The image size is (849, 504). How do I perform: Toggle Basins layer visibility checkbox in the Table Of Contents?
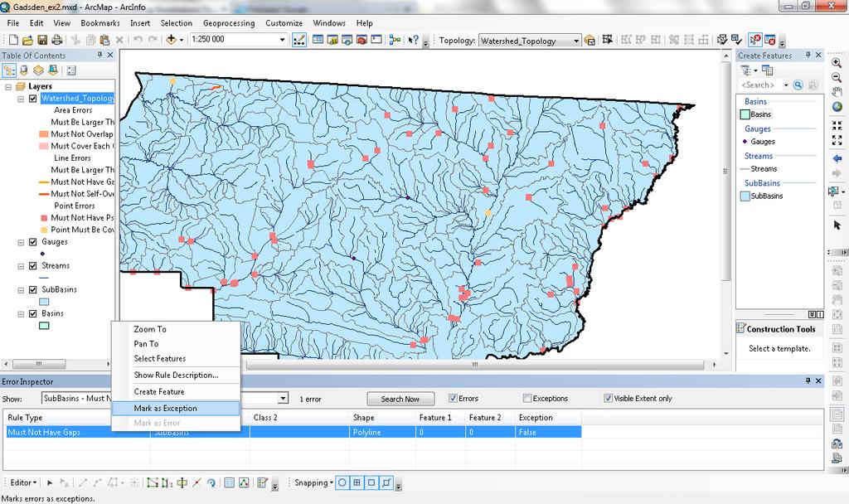point(33,313)
